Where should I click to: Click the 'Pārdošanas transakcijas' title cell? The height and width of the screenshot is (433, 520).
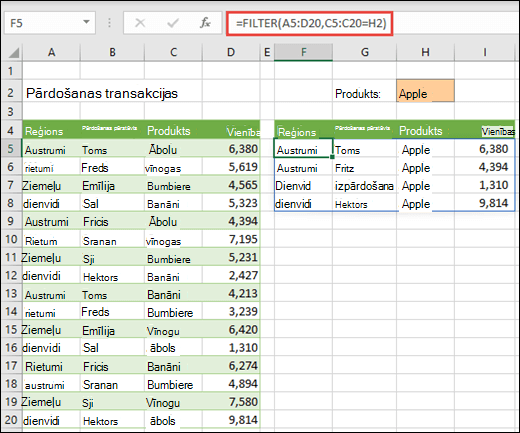tap(102, 93)
